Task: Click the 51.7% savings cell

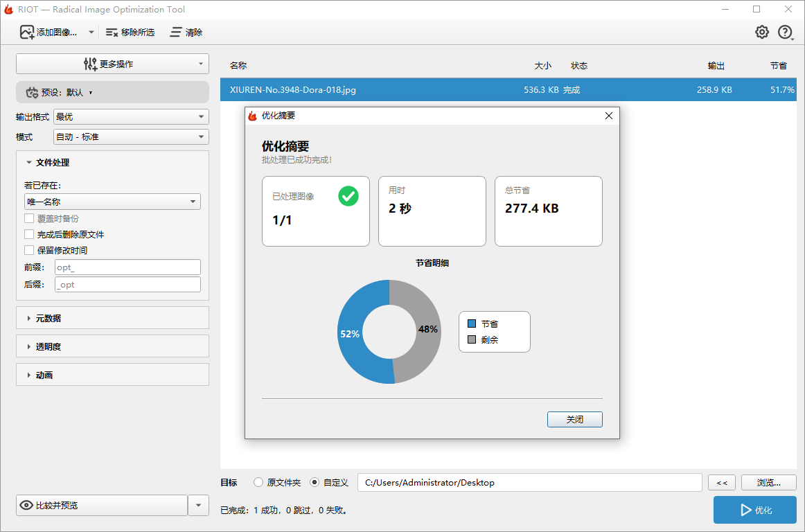Action: click(782, 90)
